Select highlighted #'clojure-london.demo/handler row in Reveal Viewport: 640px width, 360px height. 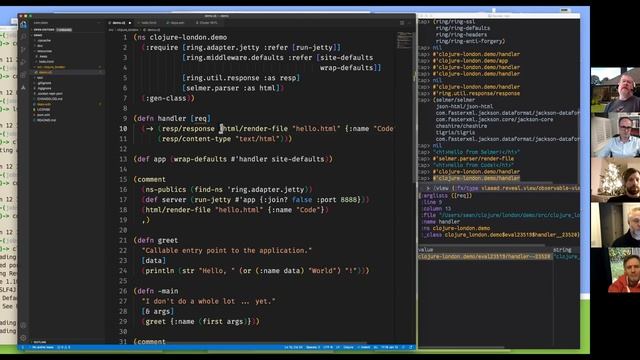pos(476,178)
